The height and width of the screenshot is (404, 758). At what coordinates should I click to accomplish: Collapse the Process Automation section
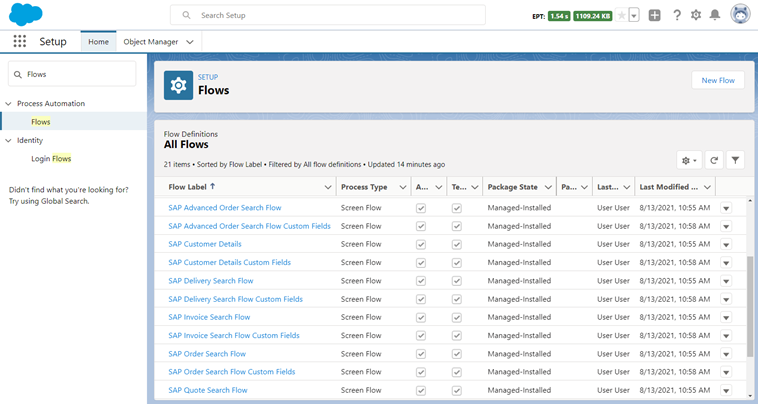(8, 103)
